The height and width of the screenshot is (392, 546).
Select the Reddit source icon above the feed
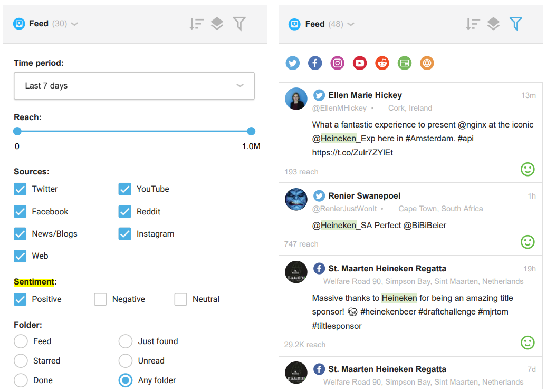coord(382,63)
